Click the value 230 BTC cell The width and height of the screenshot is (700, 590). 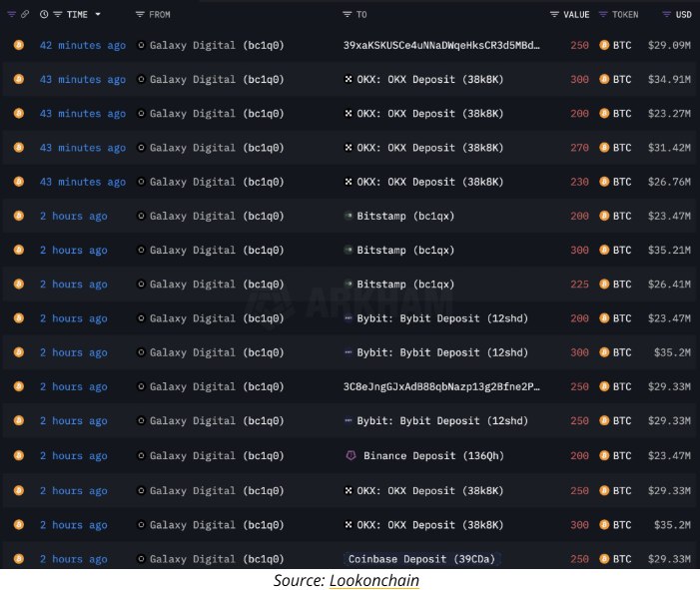[x=579, y=182]
